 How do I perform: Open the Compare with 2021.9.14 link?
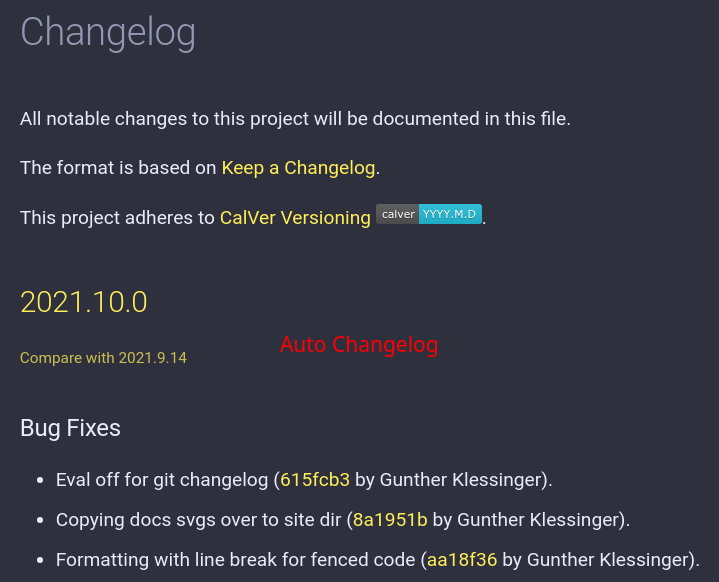pyautogui.click(x=103, y=357)
